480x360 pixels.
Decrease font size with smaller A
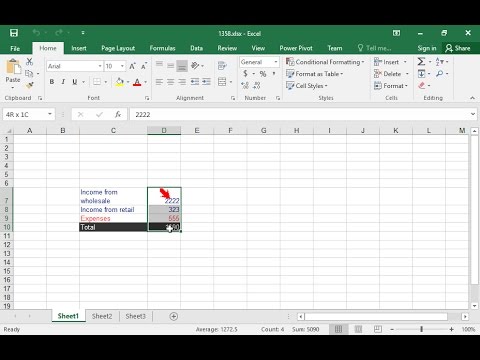144,66
